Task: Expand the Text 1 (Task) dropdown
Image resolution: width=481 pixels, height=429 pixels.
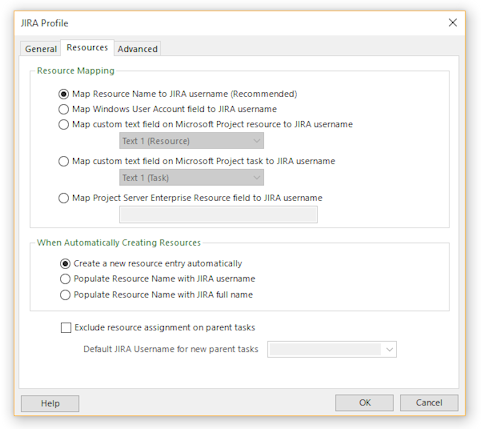Action: pos(191,177)
